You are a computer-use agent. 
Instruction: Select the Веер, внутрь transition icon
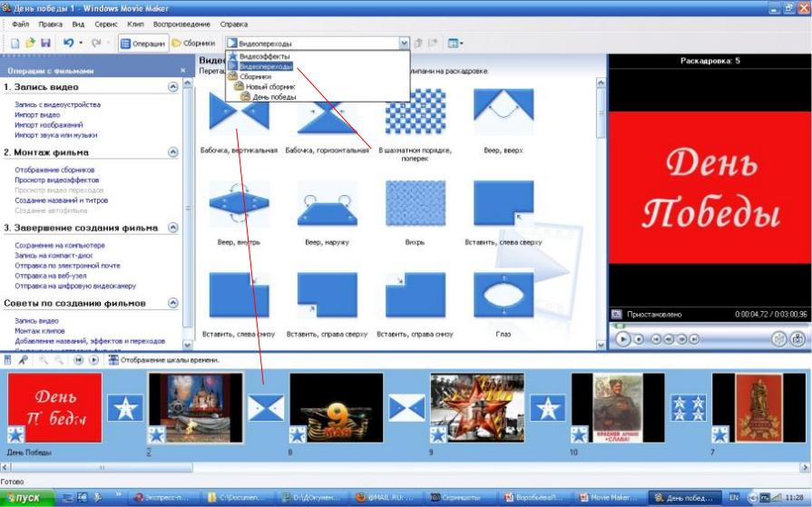point(239,203)
